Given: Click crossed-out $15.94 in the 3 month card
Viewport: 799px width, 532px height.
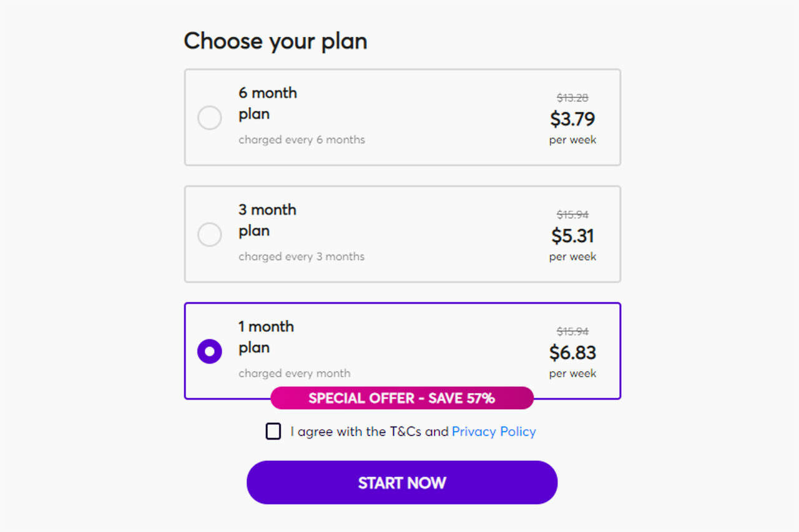Looking at the screenshot, I should (x=572, y=215).
